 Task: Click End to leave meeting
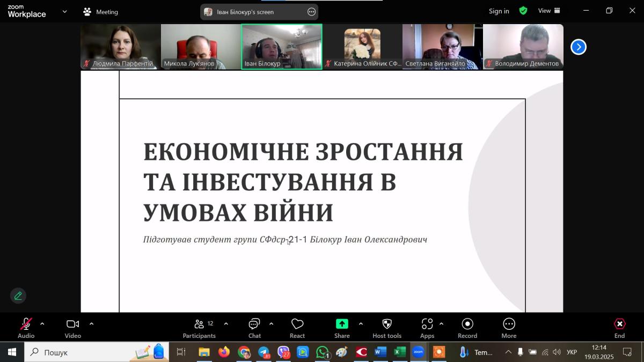point(619,328)
